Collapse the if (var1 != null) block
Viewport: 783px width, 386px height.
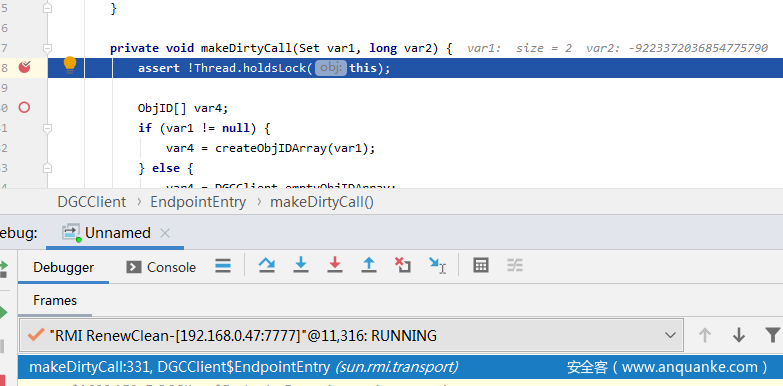point(47,128)
